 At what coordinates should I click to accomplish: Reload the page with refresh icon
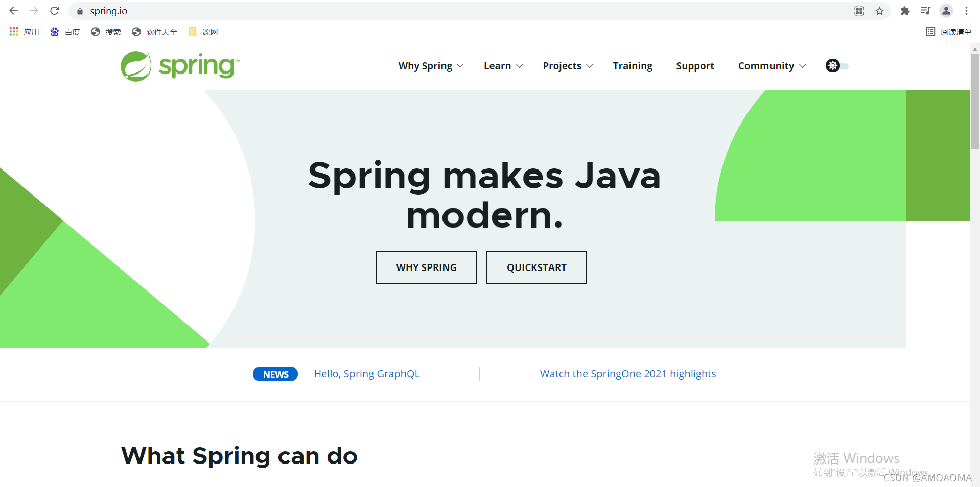point(55,11)
